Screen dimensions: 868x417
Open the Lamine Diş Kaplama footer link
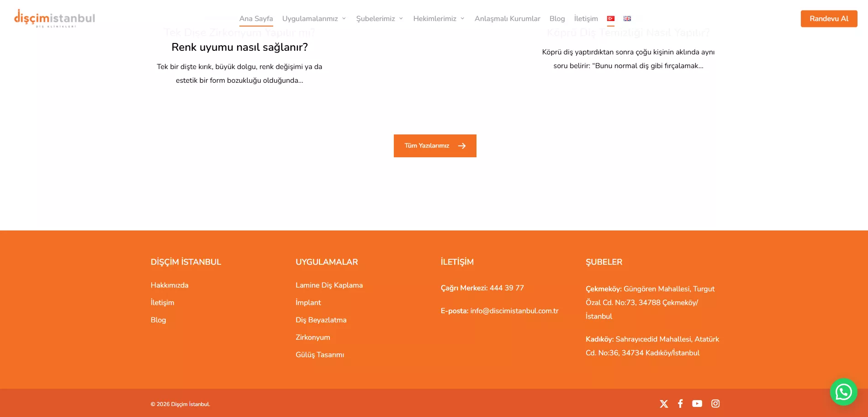click(x=329, y=285)
